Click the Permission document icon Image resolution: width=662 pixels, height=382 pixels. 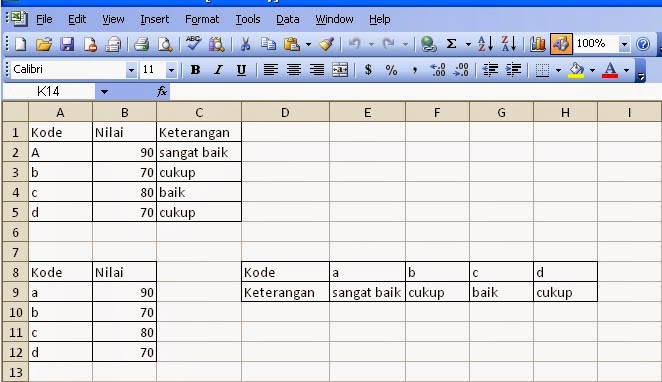(x=90, y=44)
